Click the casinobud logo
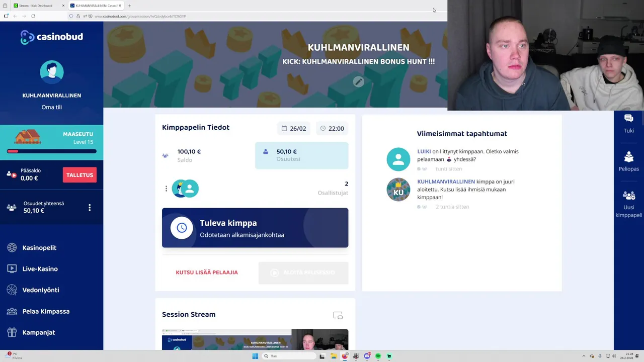 51,37
